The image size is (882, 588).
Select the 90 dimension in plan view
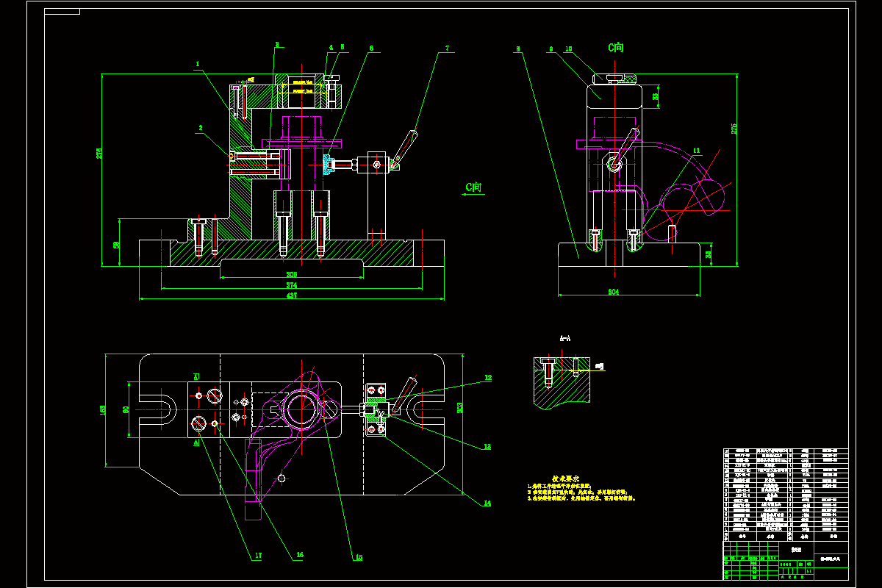pyautogui.click(x=126, y=409)
